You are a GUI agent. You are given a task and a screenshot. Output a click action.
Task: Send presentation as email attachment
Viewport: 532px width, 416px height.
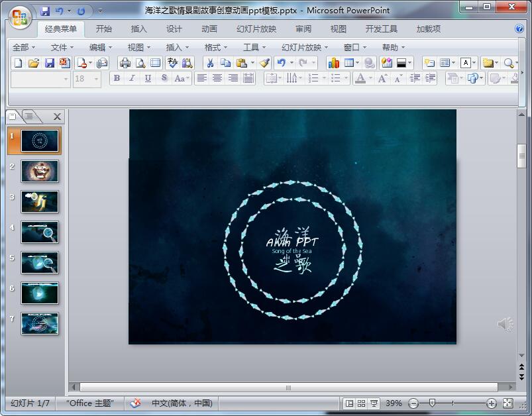102,63
